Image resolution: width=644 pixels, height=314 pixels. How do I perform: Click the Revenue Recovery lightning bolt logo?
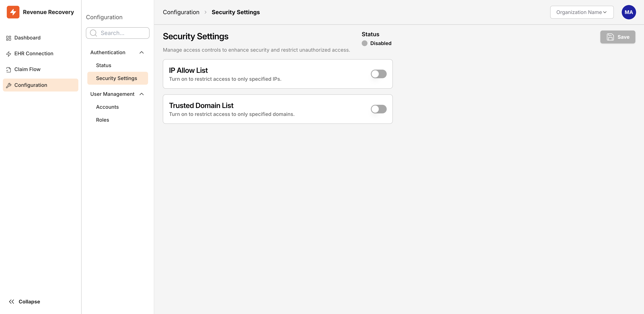(x=13, y=12)
